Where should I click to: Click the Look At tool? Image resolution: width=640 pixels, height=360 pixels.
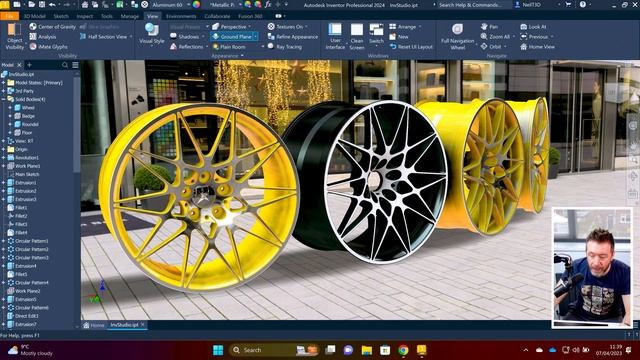533,27
